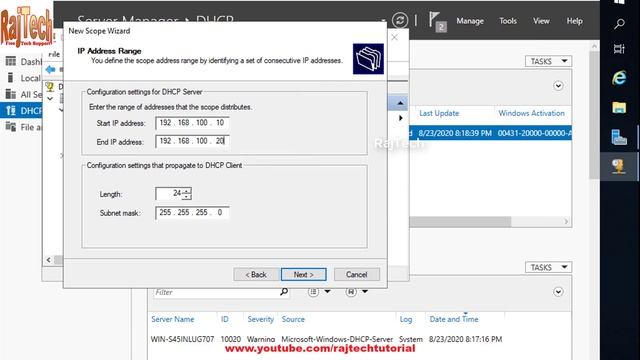Open the lower TASKS dropdown

[548, 267]
